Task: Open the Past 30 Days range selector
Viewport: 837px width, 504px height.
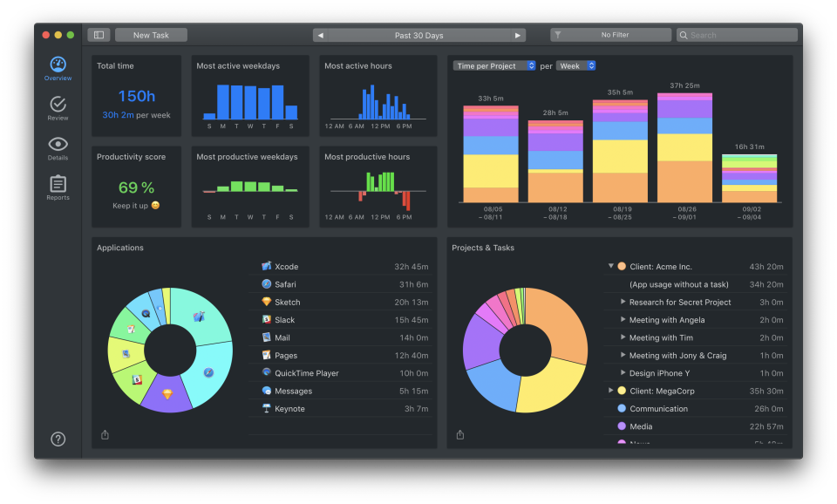Action: (x=419, y=35)
